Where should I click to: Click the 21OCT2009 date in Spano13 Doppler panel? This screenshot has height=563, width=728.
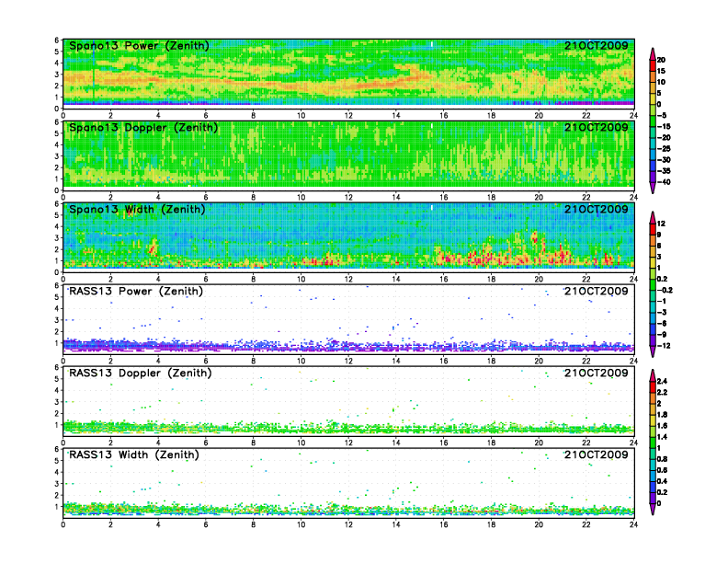[x=597, y=127]
